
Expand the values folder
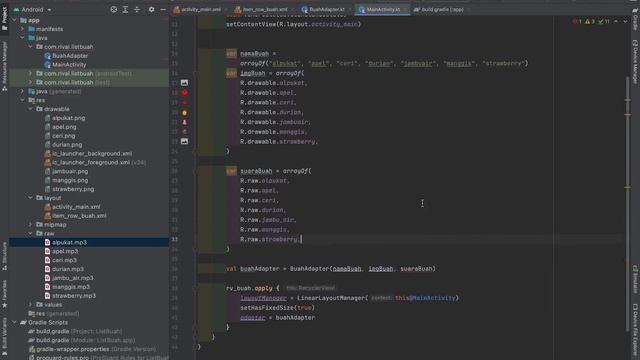31,304
